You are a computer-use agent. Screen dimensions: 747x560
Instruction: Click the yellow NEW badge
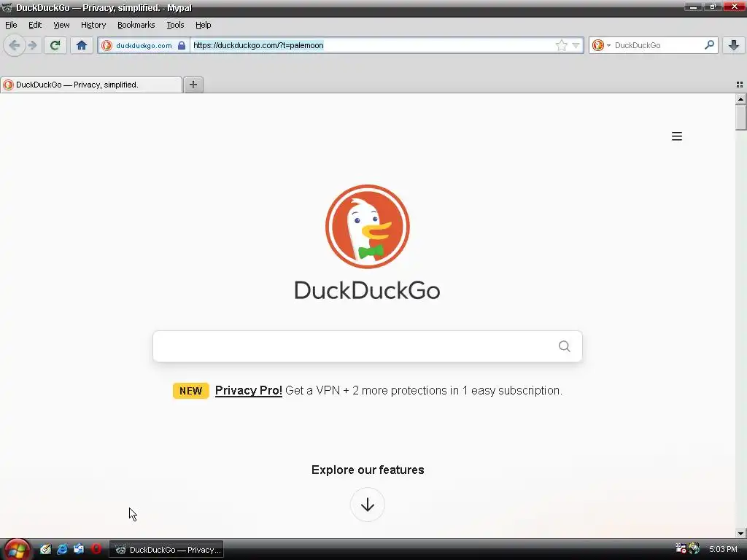tap(190, 391)
